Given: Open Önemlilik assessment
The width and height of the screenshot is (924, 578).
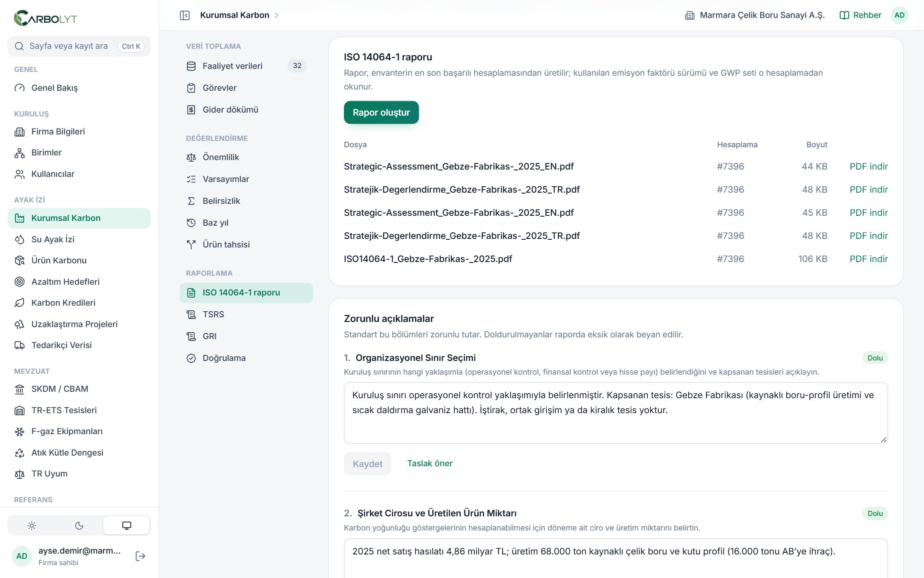Looking at the screenshot, I should coord(246,157).
